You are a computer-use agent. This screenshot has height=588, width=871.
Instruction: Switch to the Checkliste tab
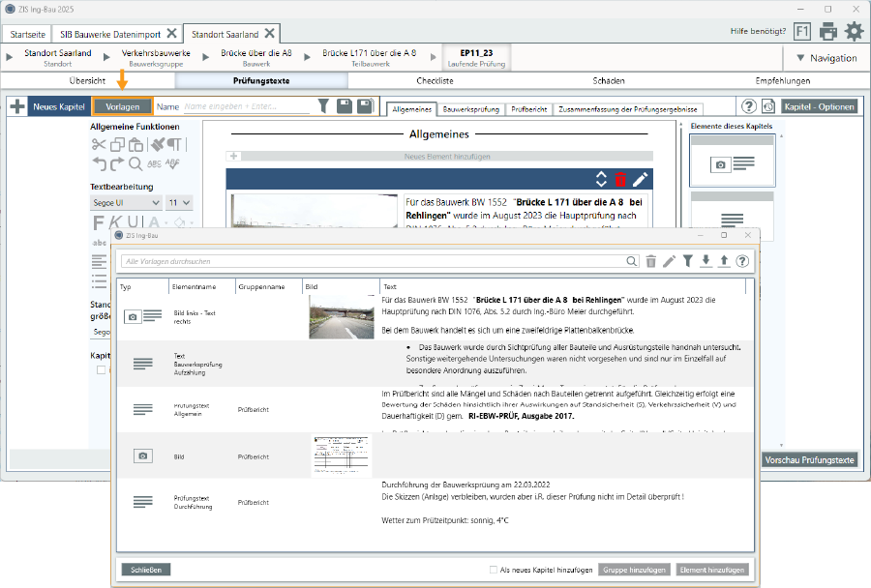pos(435,81)
